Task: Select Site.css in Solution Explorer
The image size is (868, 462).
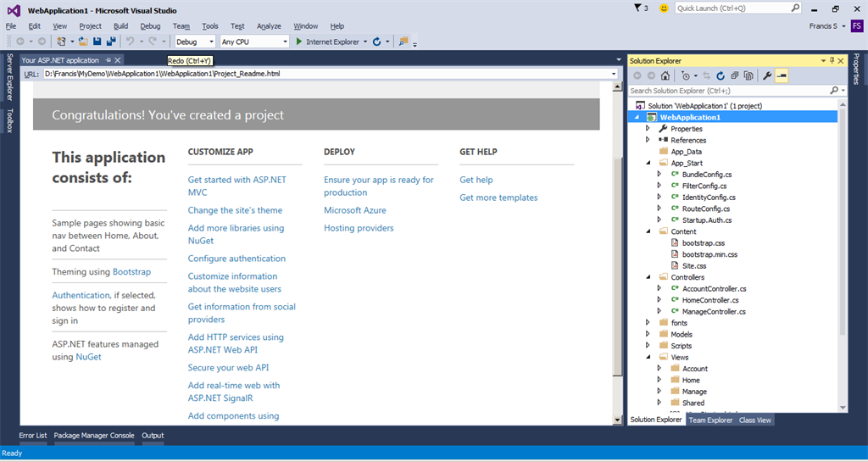Action: 694,265
